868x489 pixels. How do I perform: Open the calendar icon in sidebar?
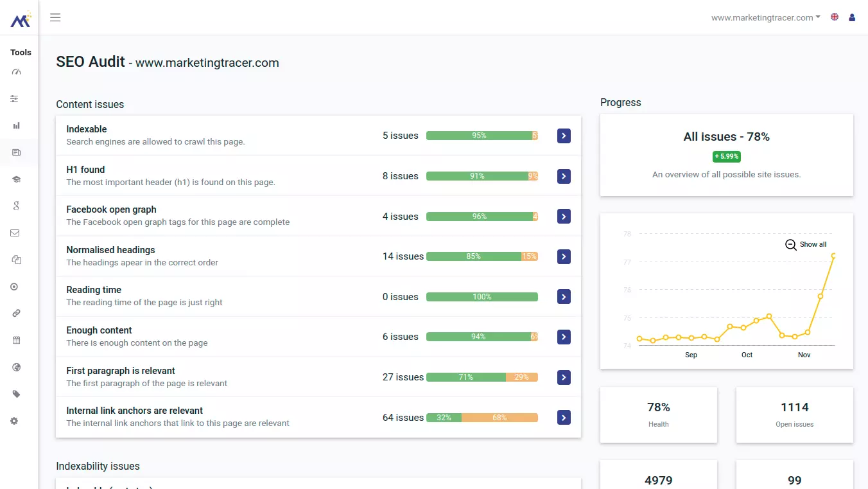(17, 340)
